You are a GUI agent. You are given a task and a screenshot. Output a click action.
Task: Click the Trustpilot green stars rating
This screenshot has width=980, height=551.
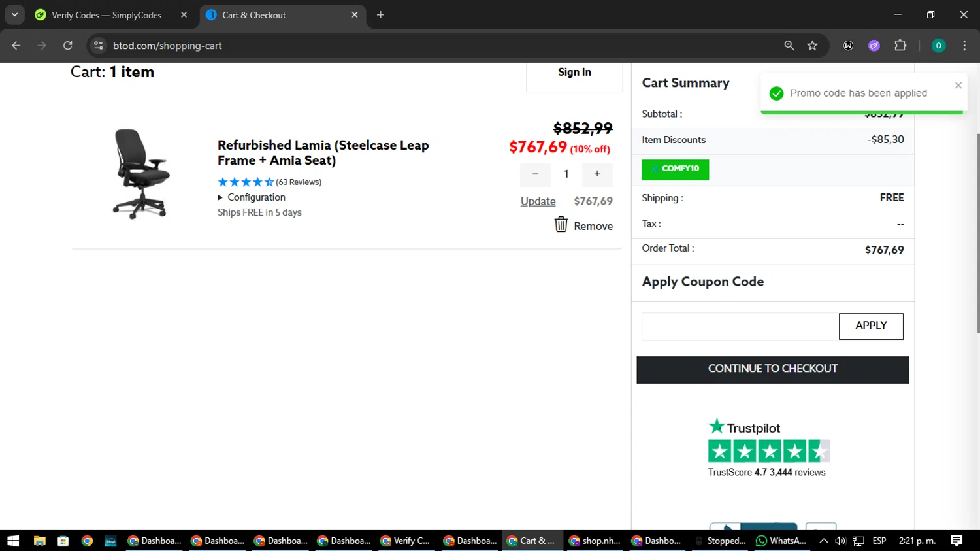[769, 451]
